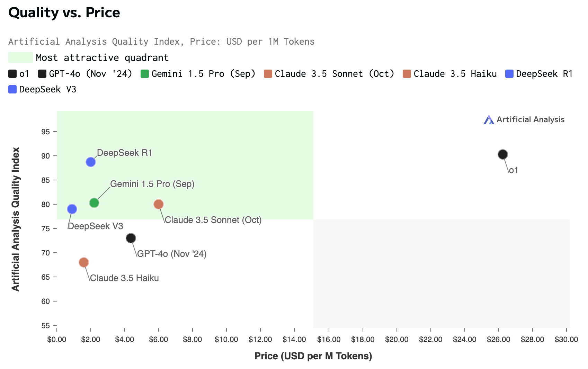
Task: Click the o1 data point on the chart
Action: pos(503,154)
